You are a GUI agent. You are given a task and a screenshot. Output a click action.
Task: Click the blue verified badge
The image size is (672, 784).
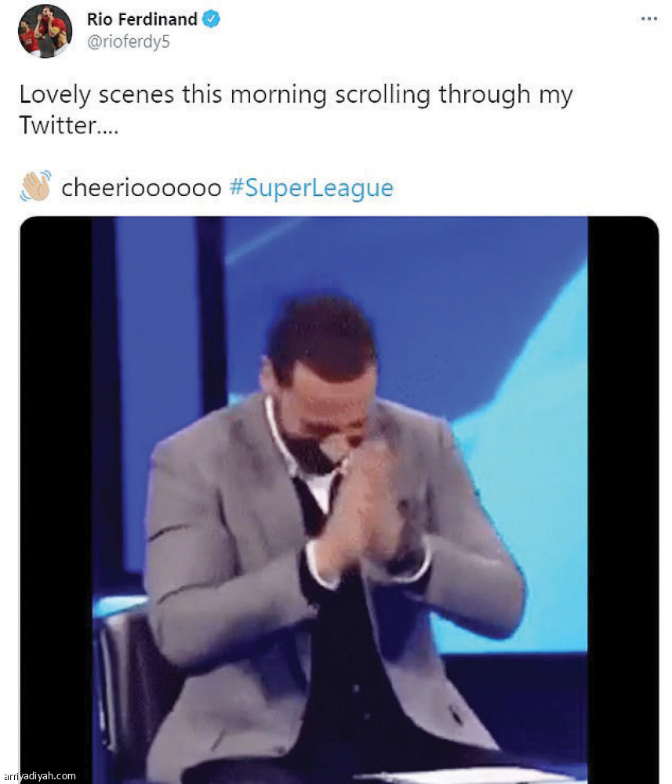212,19
